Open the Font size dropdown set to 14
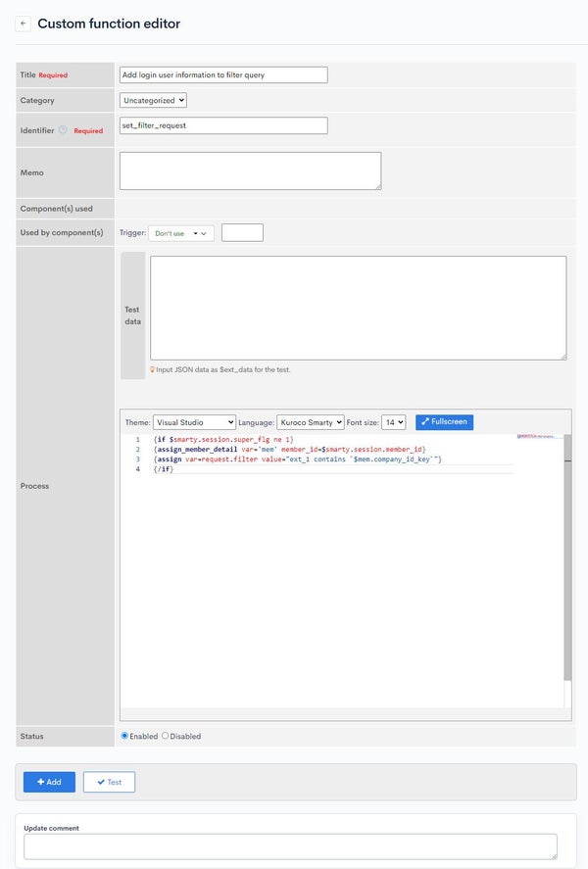This screenshot has width=588, height=869. coord(394,422)
